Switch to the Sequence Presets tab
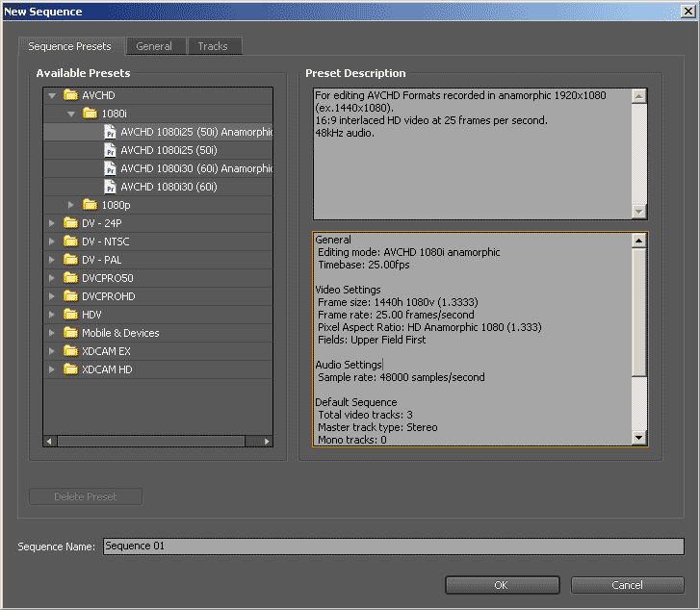 click(x=70, y=46)
